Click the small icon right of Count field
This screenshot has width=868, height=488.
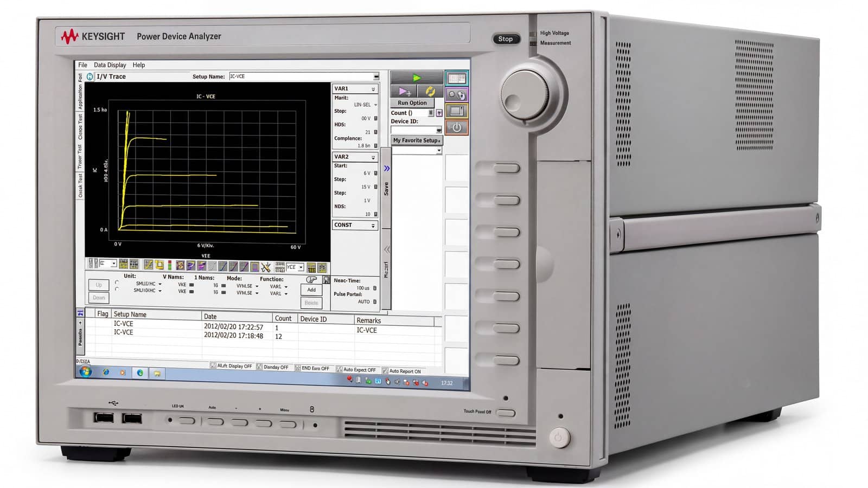pyautogui.click(x=439, y=113)
